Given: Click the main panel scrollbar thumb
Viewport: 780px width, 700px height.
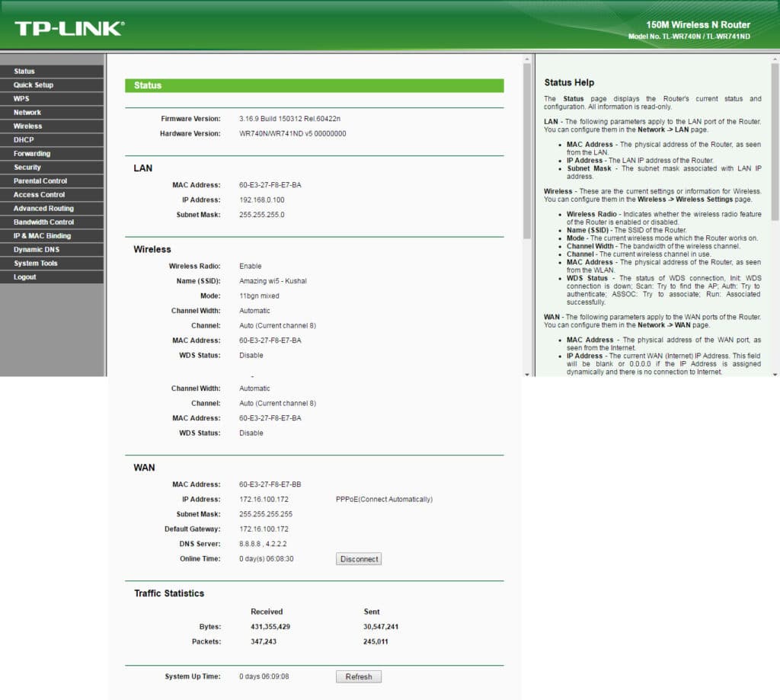Looking at the screenshot, I should 527,151.
